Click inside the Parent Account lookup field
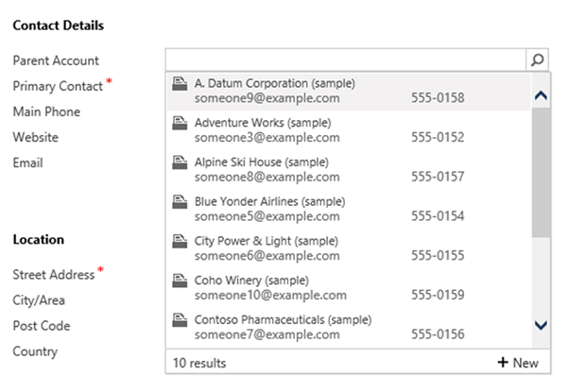 345,60
